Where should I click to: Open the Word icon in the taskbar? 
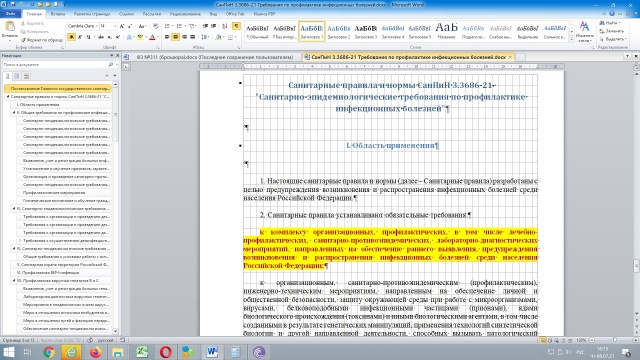tap(211, 352)
